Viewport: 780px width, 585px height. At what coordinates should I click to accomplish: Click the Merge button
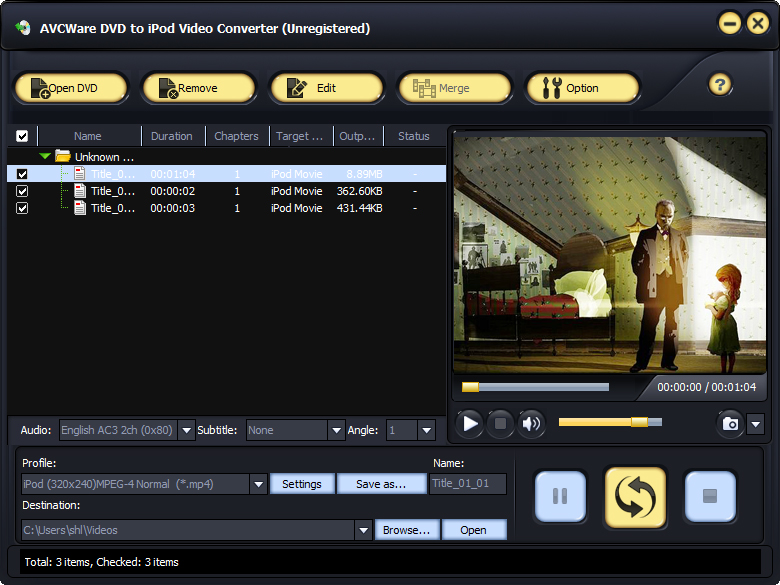[x=455, y=88]
